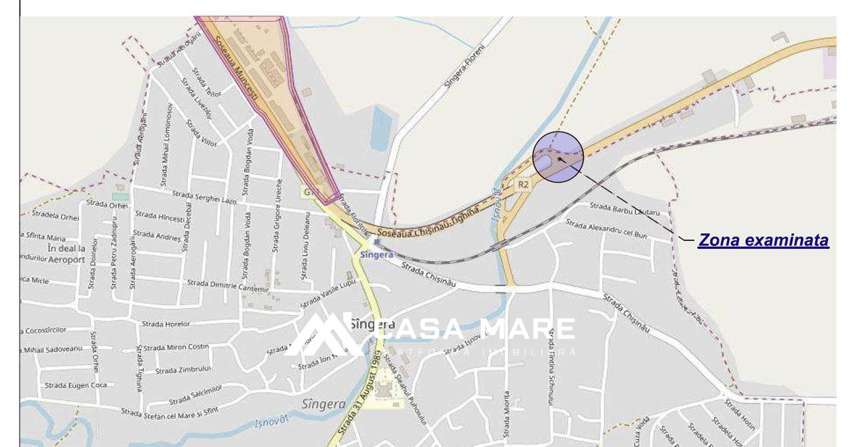Click the Strada Alexandru cel Bun label
The image size is (868, 447).
606,228
